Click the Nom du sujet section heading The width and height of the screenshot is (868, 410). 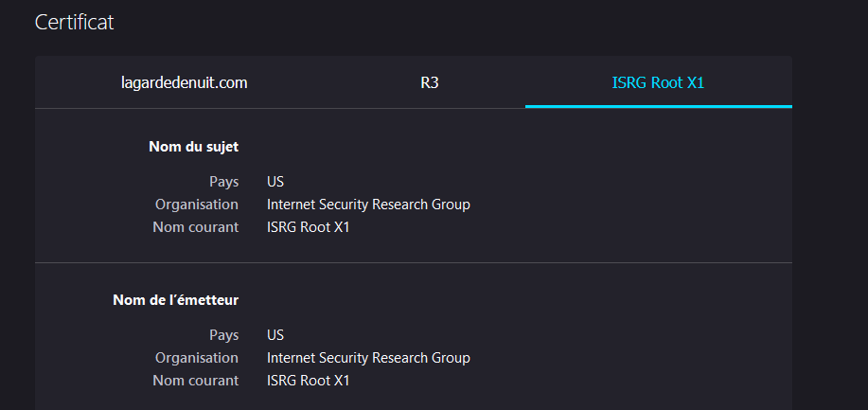(194, 147)
